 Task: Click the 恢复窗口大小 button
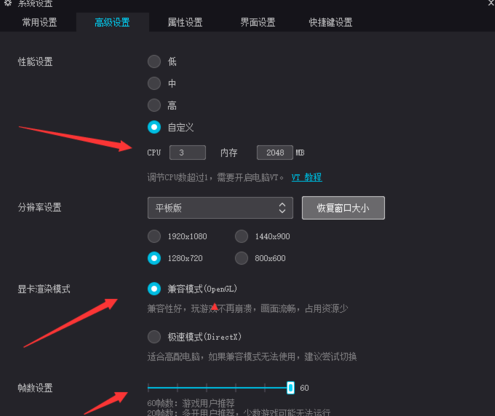[x=343, y=208]
